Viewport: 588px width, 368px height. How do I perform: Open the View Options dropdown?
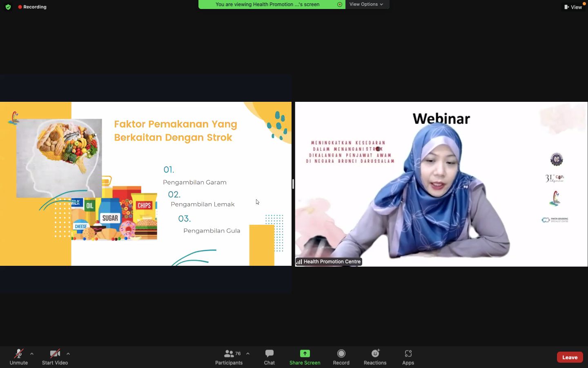(x=366, y=4)
